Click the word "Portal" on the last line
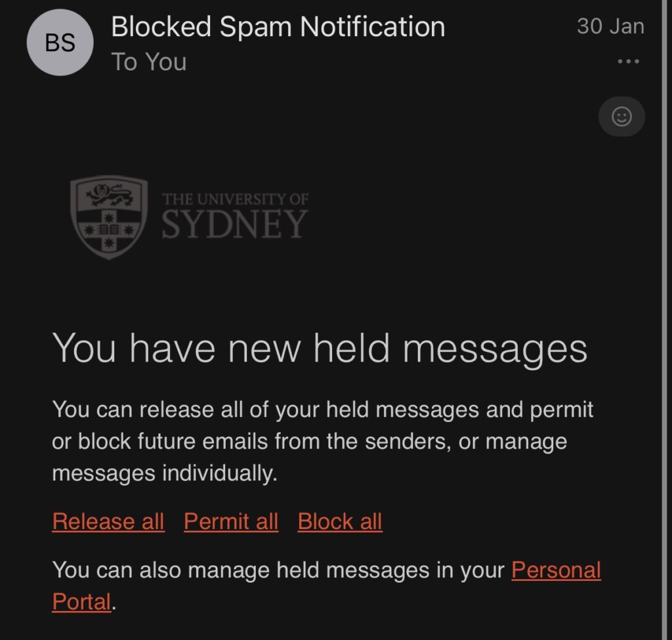The width and height of the screenshot is (672, 640). pyautogui.click(x=81, y=601)
